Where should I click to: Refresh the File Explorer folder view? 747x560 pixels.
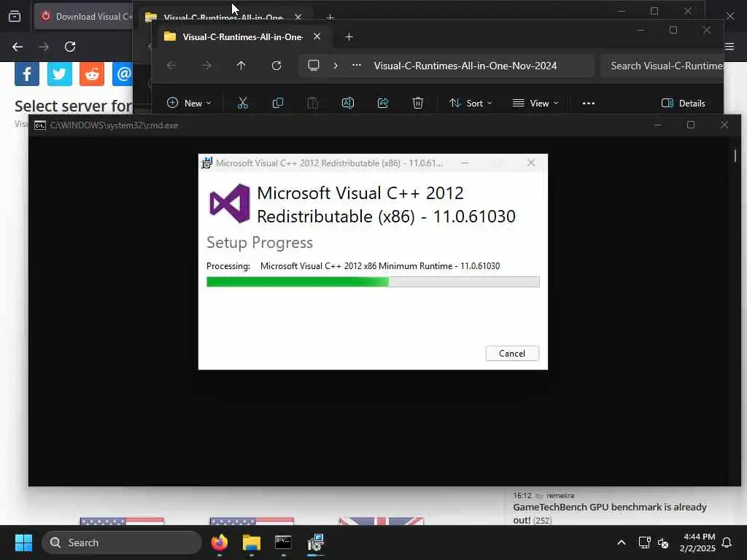tap(276, 66)
